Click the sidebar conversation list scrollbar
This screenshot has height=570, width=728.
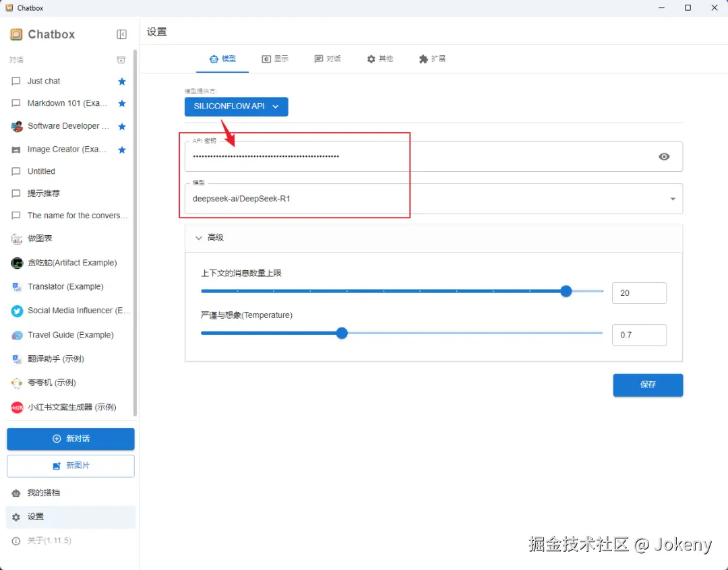tap(135, 232)
